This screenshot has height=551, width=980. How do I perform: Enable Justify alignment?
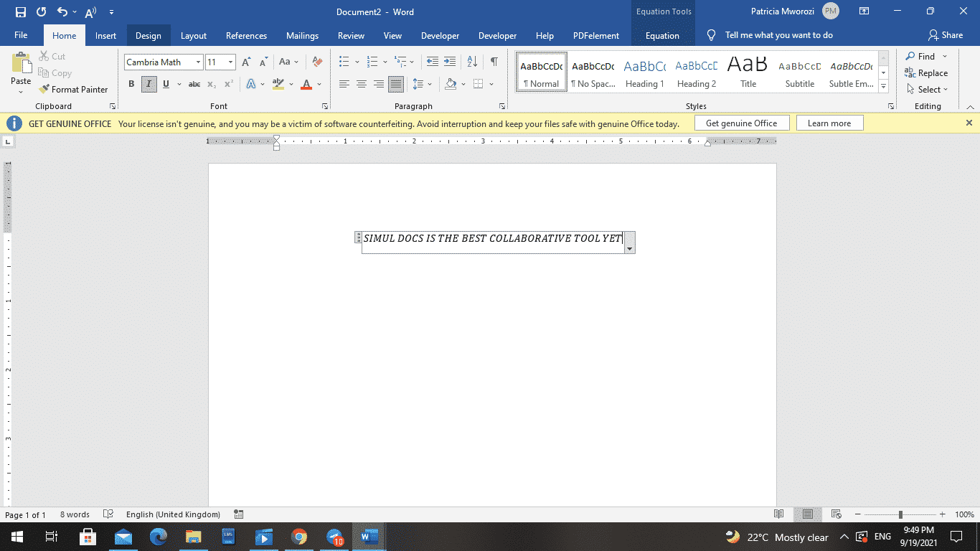click(x=395, y=84)
